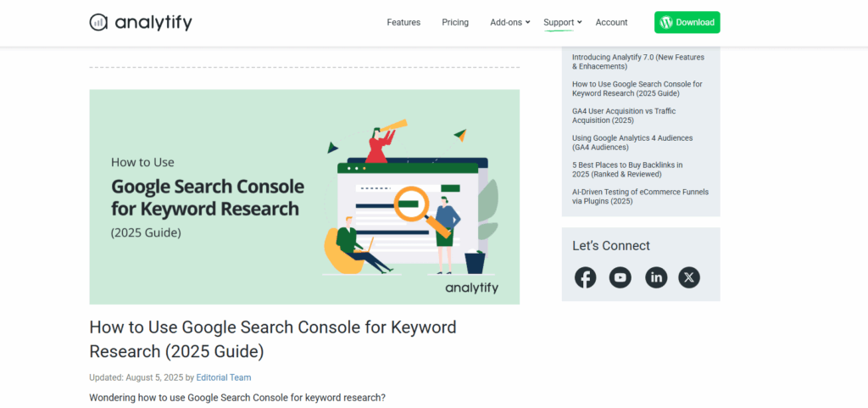Screen dimensions: 868x408
Task: Click the Editorial Team author link
Action: pos(224,377)
